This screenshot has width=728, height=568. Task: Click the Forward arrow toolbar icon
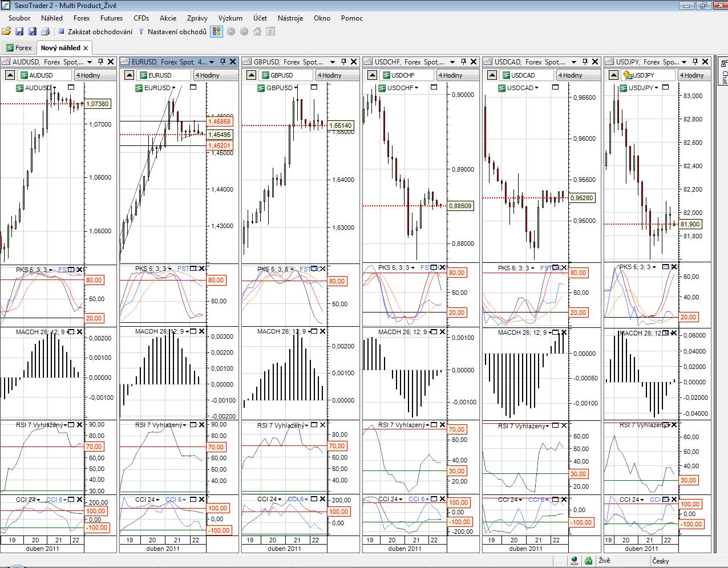point(244,31)
